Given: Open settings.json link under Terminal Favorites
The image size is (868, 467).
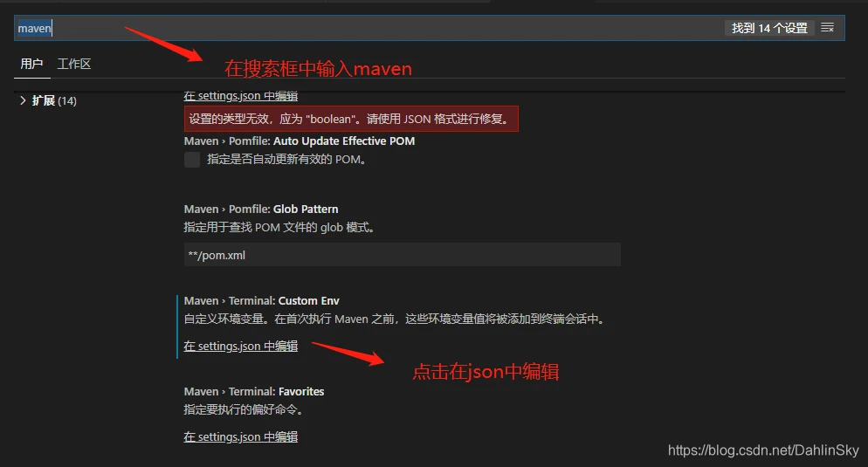Looking at the screenshot, I should click(x=241, y=436).
